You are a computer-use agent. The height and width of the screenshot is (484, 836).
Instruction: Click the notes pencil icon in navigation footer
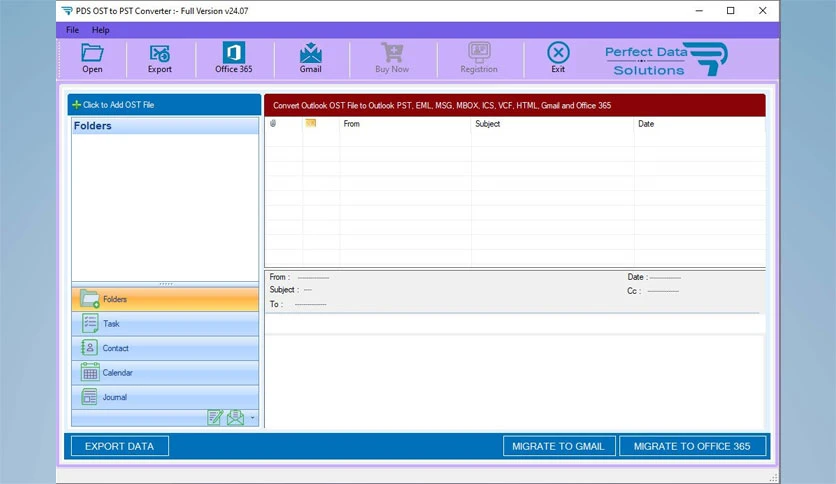(215, 417)
